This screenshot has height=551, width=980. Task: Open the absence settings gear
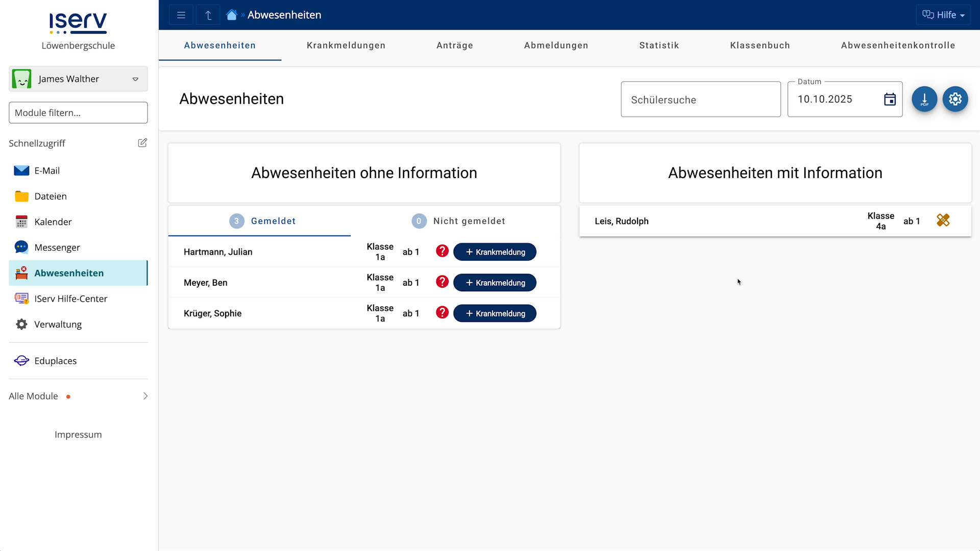click(955, 99)
